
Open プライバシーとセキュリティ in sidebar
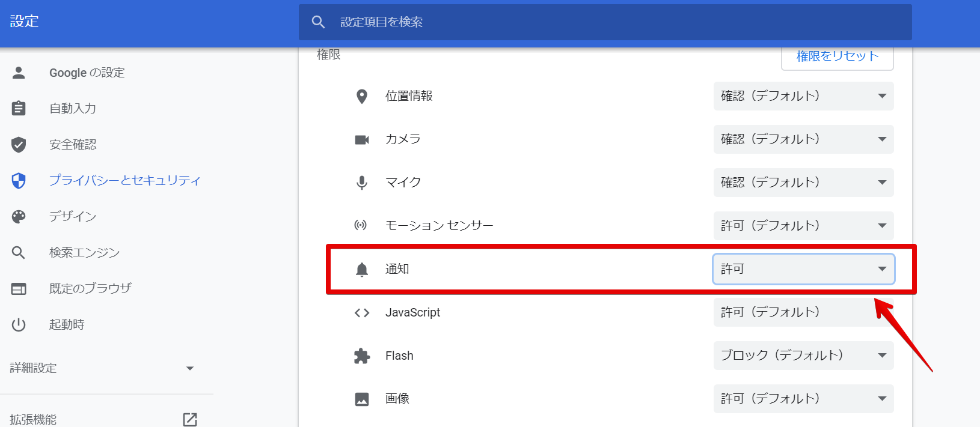[x=124, y=180]
